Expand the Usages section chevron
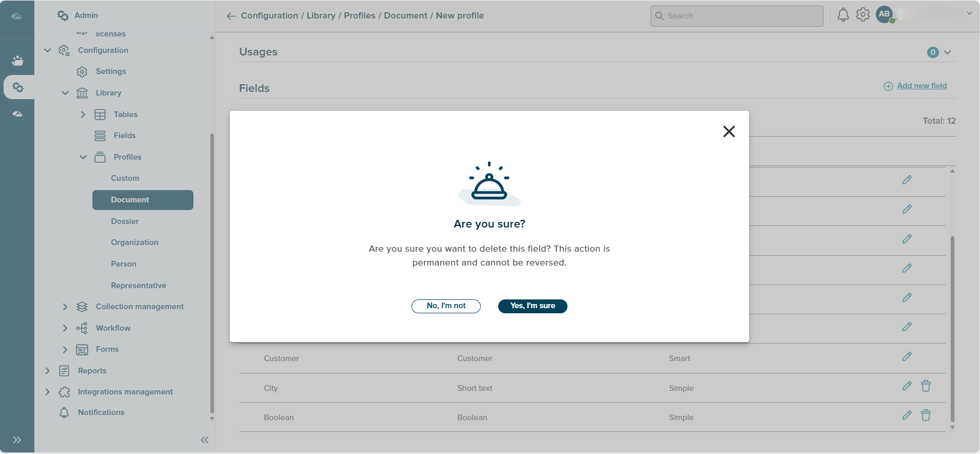The image size is (980, 454). [x=947, y=52]
